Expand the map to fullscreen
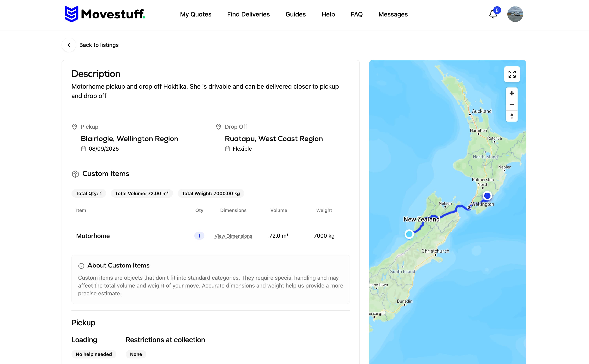The height and width of the screenshot is (364, 589). [x=512, y=74]
